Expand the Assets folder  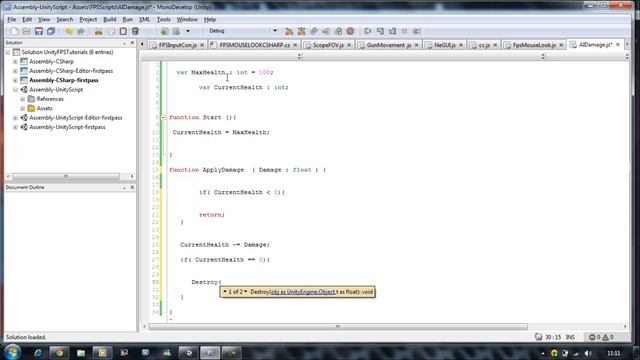click(22, 109)
